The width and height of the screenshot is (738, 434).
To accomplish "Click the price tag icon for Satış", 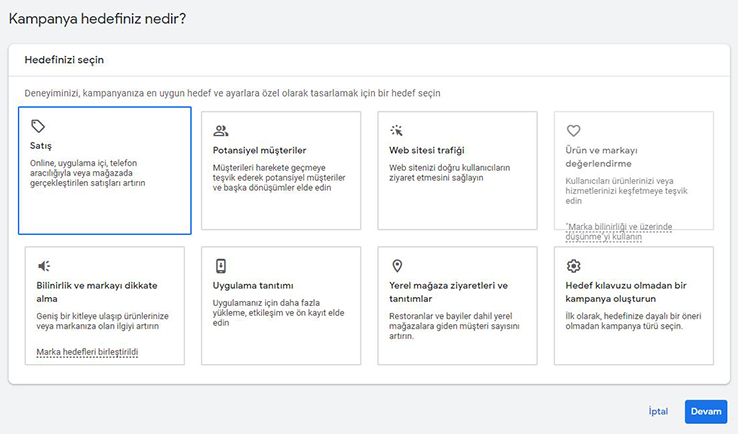I will pyautogui.click(x=38, y=126).
